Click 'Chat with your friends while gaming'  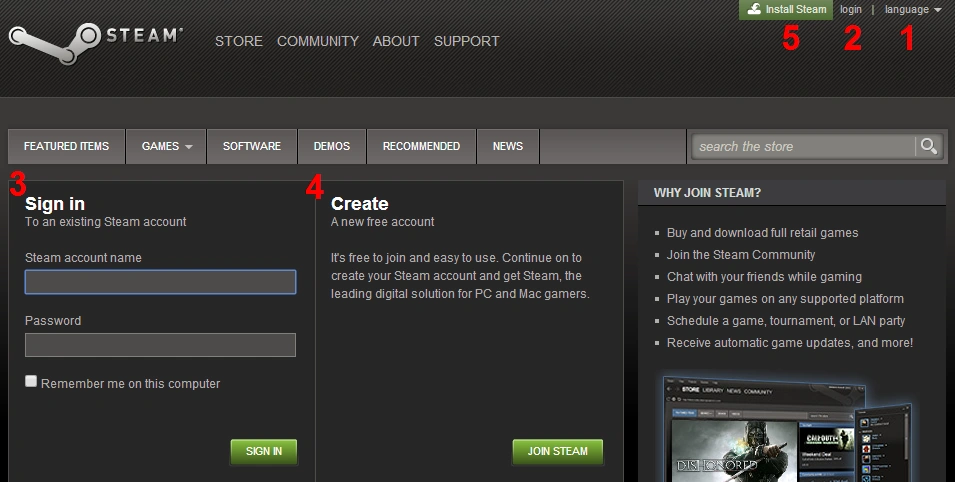[x=764, y=277]
